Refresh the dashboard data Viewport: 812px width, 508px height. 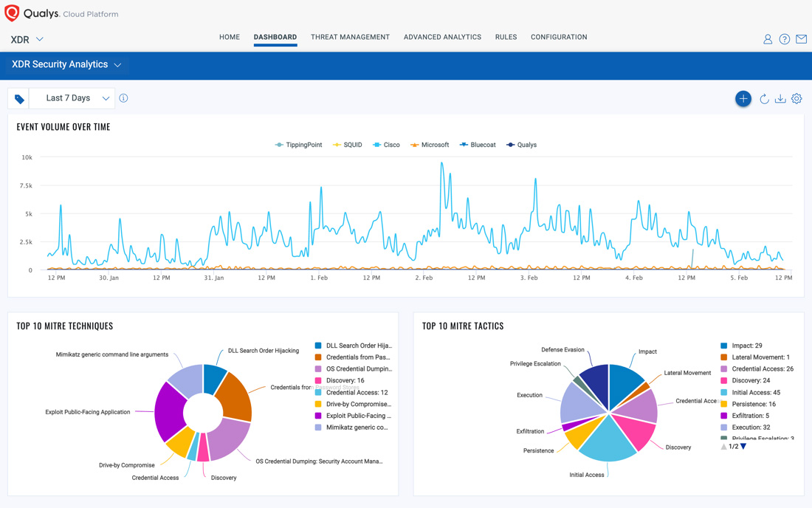(x=764, y=99)
